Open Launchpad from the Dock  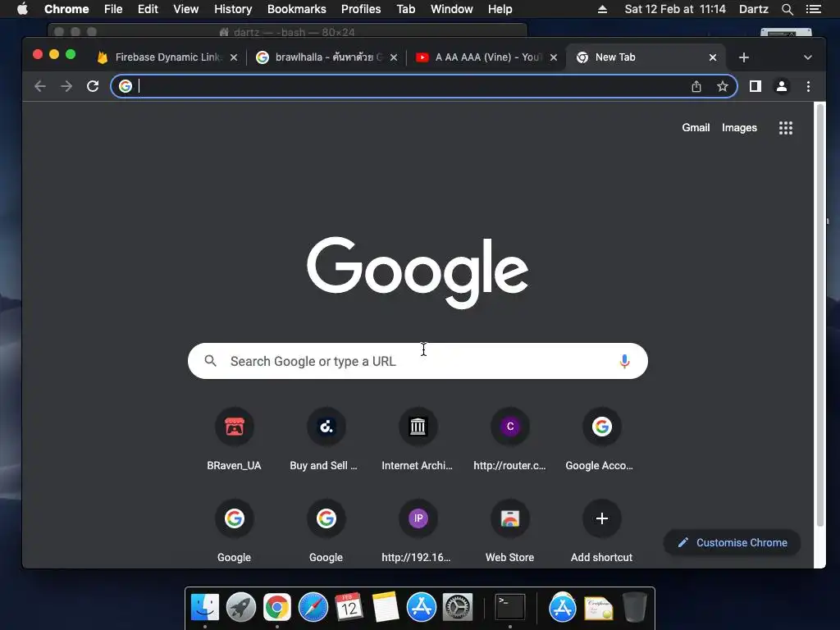(x=241, y=607)
